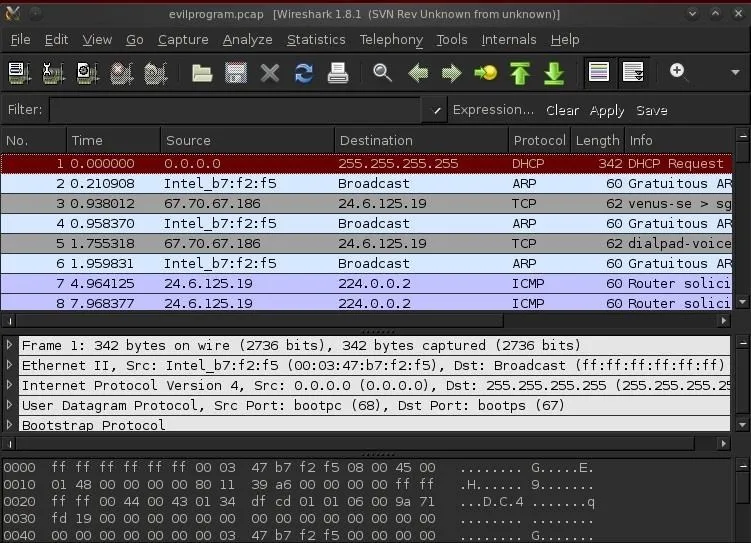Select packet 5 TCP dialpad-voice row
Screen dimensions: 751x543
tap(366, 243)
